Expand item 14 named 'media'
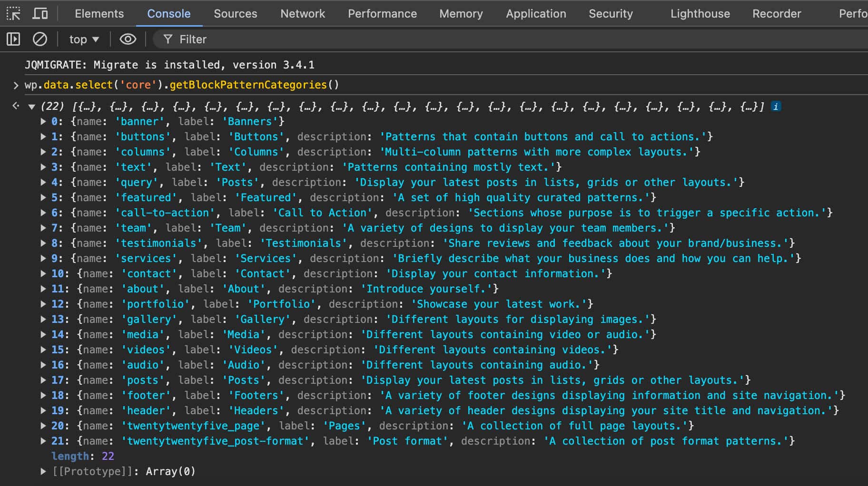 [x=43, y=334]
